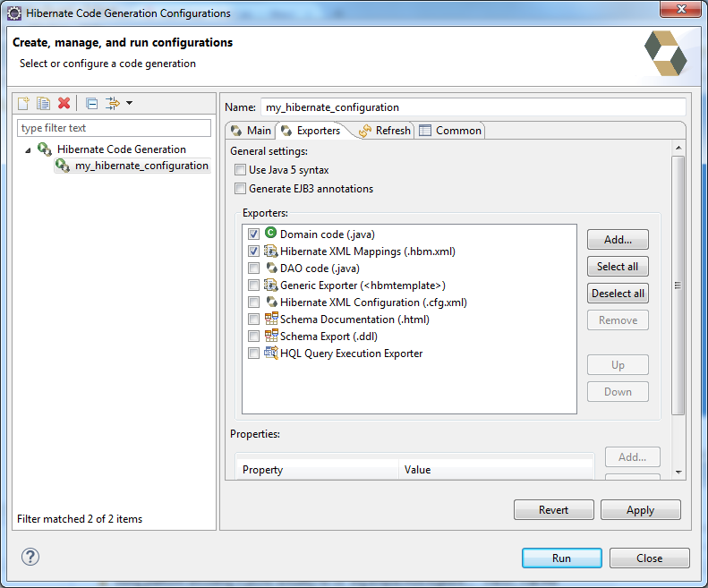Select the Schema Export (.ddl) row text
The image size is (708, 588).
point(328,337)
